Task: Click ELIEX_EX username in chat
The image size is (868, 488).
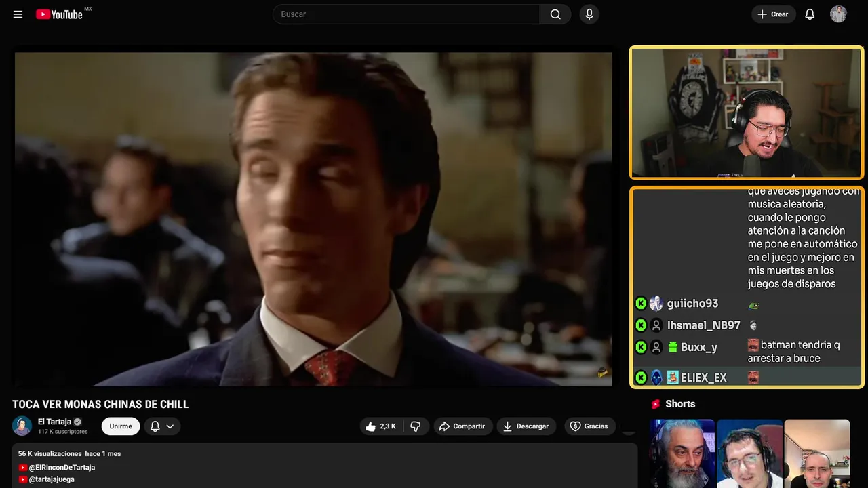Action: [x=704, y=378]
